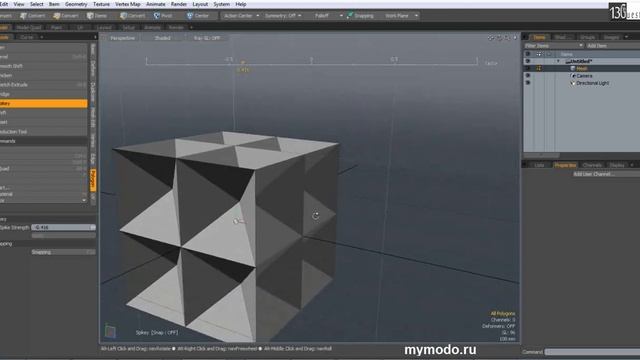Expand the tool list dropdown arrow

coord(84,200)
